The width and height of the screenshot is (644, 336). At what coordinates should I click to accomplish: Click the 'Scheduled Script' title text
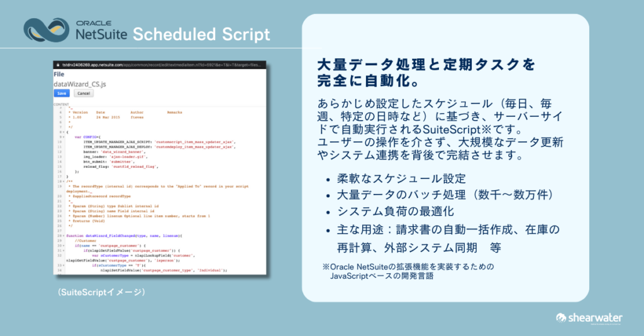pos(201,33)
